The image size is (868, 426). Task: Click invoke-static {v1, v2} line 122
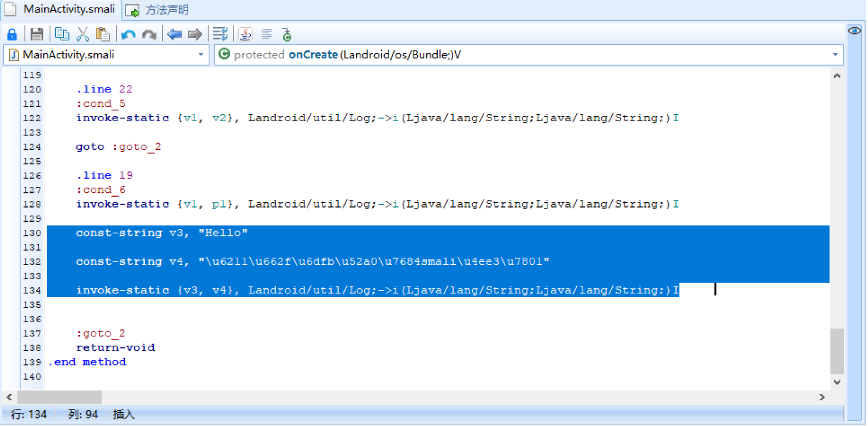(x=377, y=118)
